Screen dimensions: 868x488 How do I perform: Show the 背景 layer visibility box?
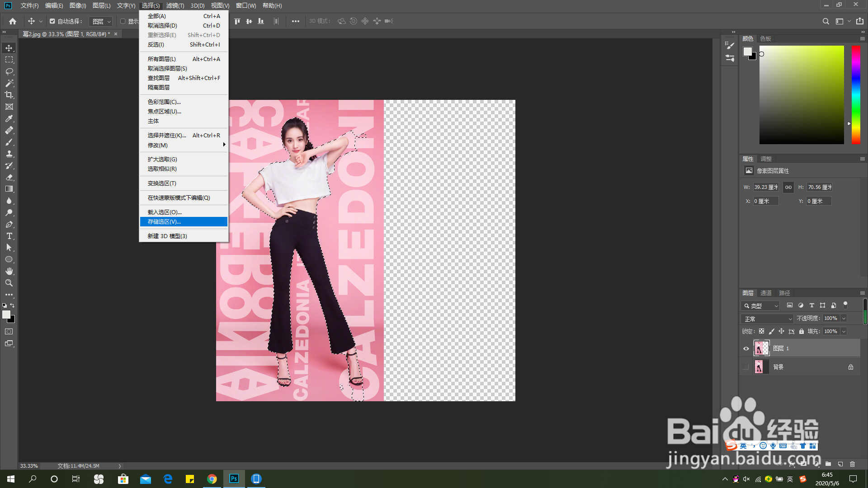pyautogui.click(x=746, y=367)
